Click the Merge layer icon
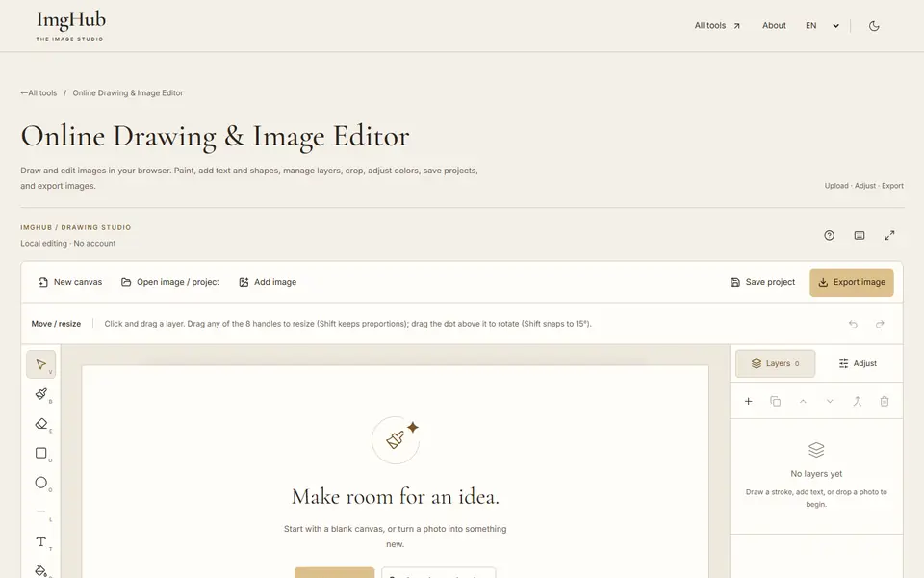Image resolution: width=924 pixels, height=578 pixels. (857, 401)
